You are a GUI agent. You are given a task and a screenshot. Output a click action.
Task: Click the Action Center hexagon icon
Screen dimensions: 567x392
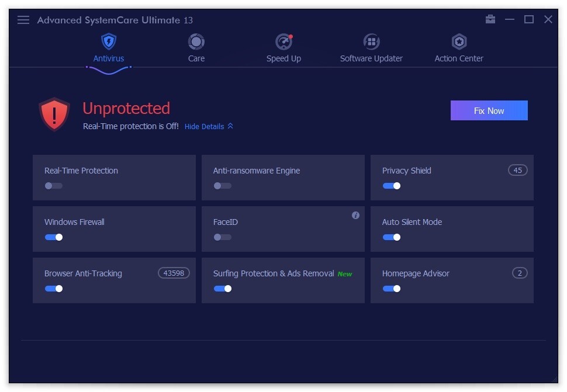pyautogui.click(x=459, y=41)
